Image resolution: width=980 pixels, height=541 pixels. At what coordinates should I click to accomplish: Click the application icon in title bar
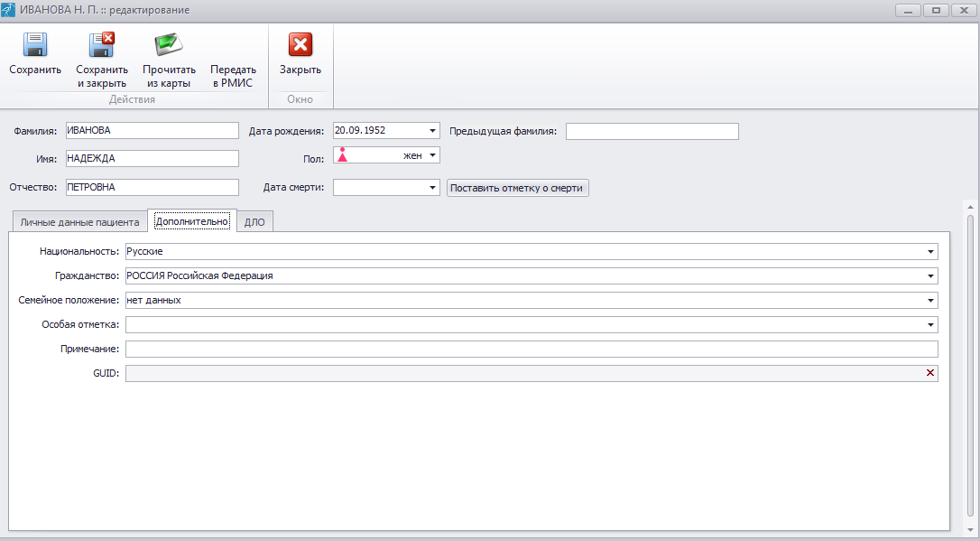coord(9,10)
